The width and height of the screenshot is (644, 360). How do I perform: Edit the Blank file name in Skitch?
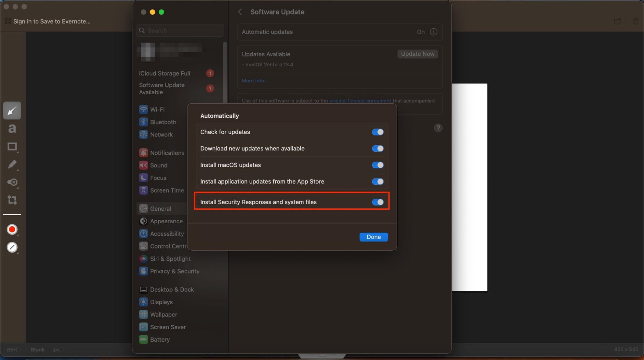click(38, 350)
